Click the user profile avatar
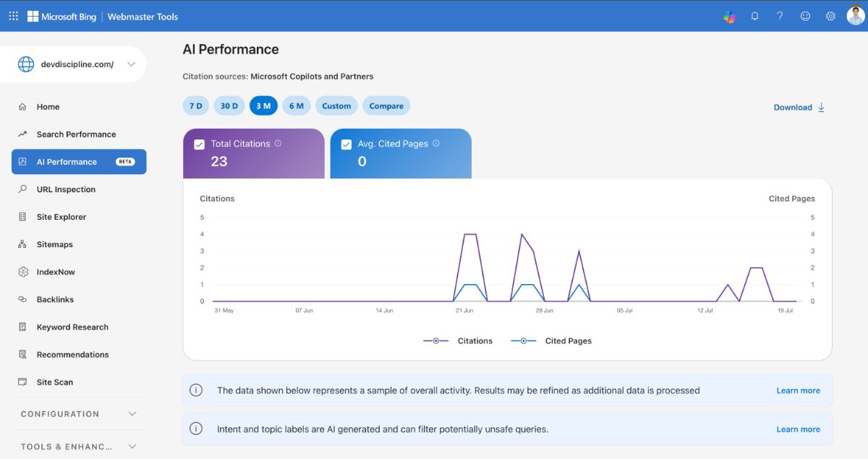Screen dimensions: 868x459 (x=856, y=16)
